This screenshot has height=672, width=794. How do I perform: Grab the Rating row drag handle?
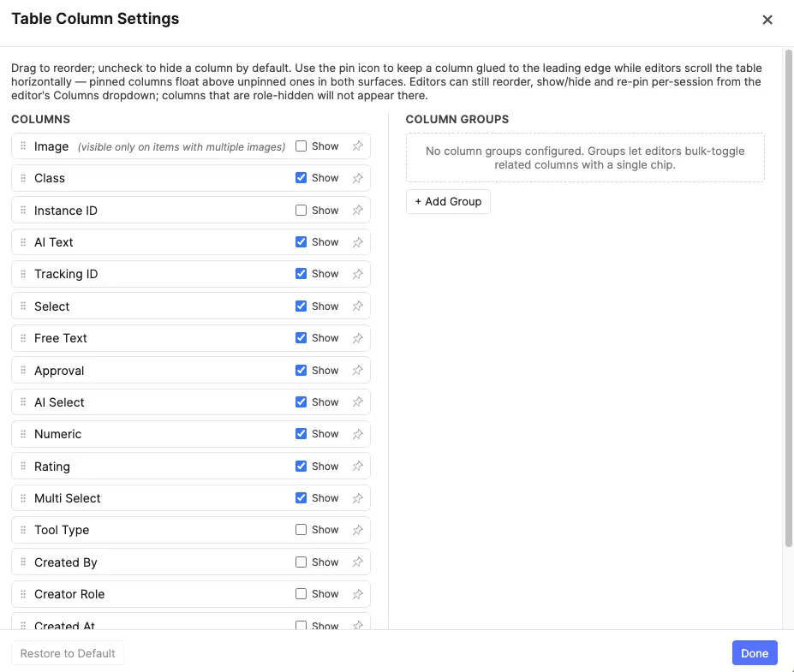click(x=23, y=466)
